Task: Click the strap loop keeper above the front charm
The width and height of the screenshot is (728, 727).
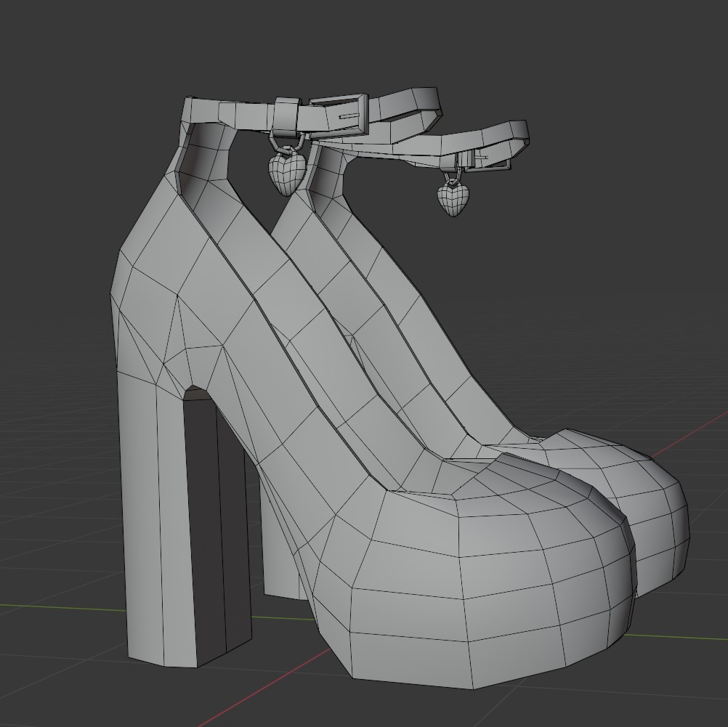Action: 286,116
